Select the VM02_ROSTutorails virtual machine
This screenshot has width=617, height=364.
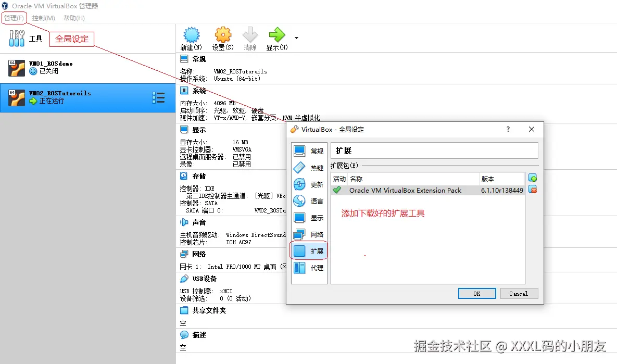coord(88,97)
